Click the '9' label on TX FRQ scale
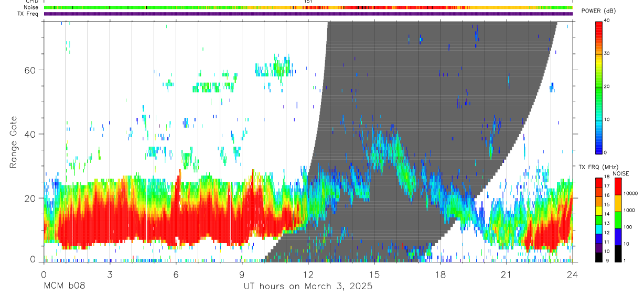644x297 pixels. [x=607, y=260]
